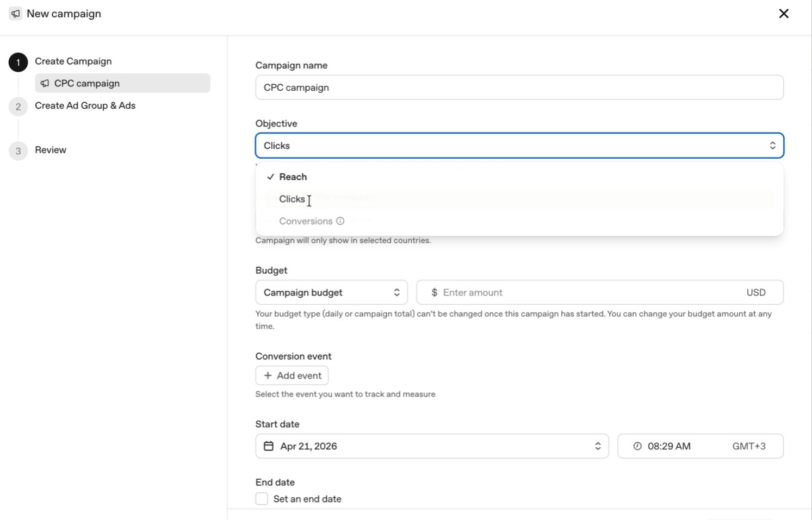Click the Start date stepper chevrons
The image size is (812, 520).
click(x=598, y=446)
